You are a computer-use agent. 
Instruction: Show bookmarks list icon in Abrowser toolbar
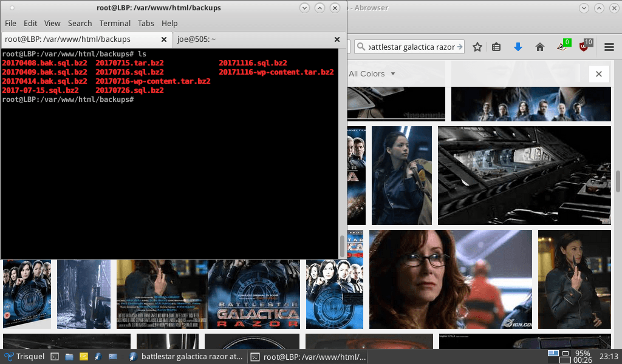coord(496,47)
